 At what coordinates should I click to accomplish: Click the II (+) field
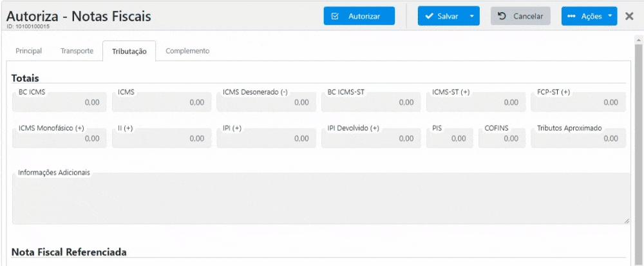162,138
